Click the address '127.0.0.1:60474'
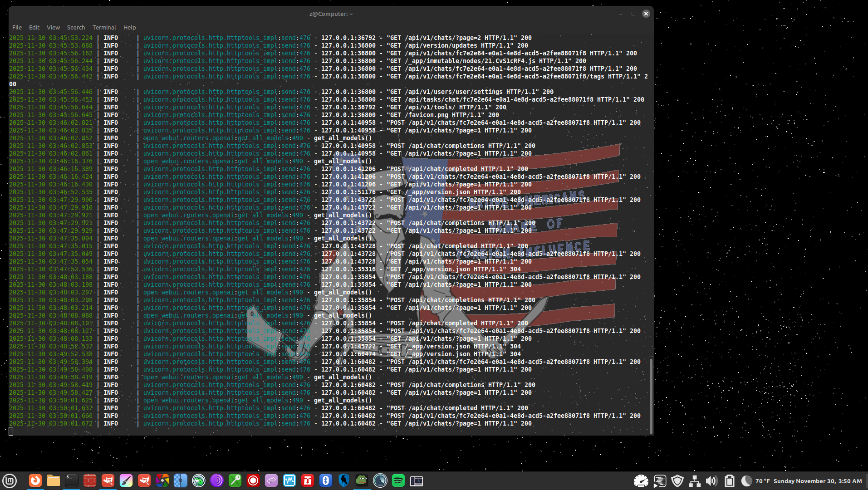The width and height of the screenshot is (868, 490). coord(348,354)
